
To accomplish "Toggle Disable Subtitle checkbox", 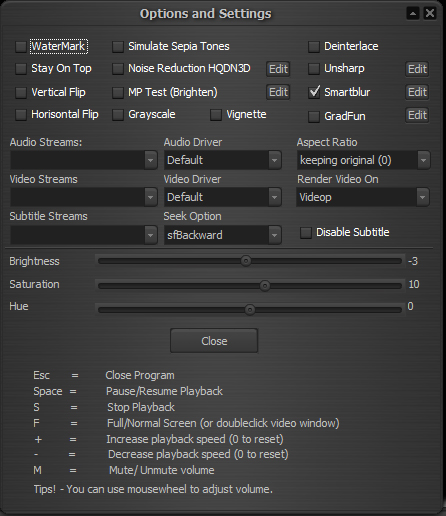I will (x=306, y=232).
